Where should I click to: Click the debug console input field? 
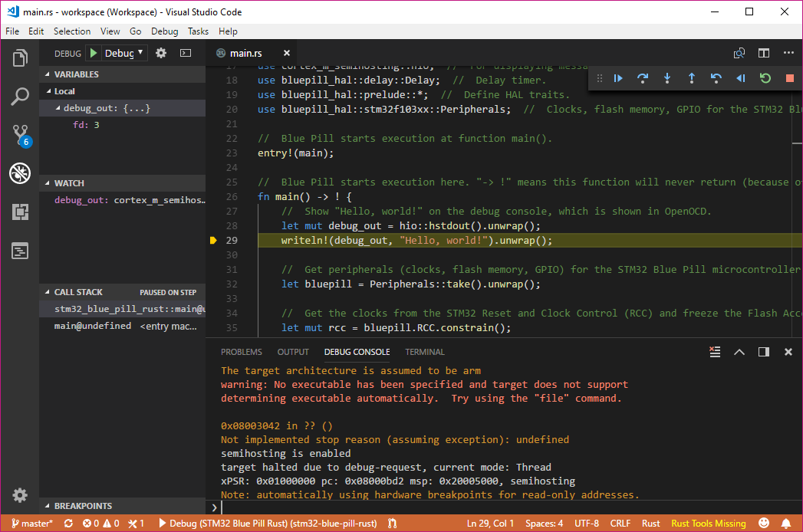click(x=510, y=507)
